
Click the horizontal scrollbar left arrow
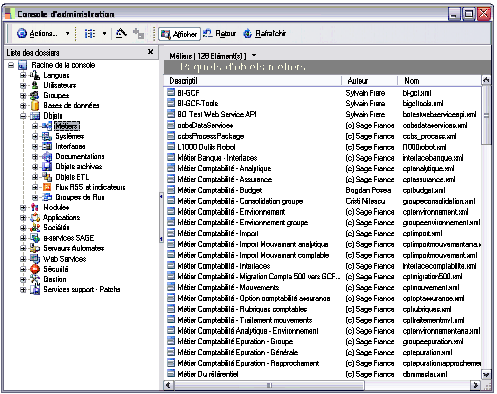click(169, 386)
